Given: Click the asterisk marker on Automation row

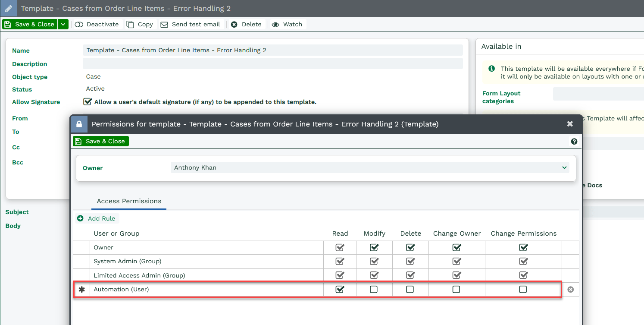Looking at the screenshot, I should click(x=81, y=290).
